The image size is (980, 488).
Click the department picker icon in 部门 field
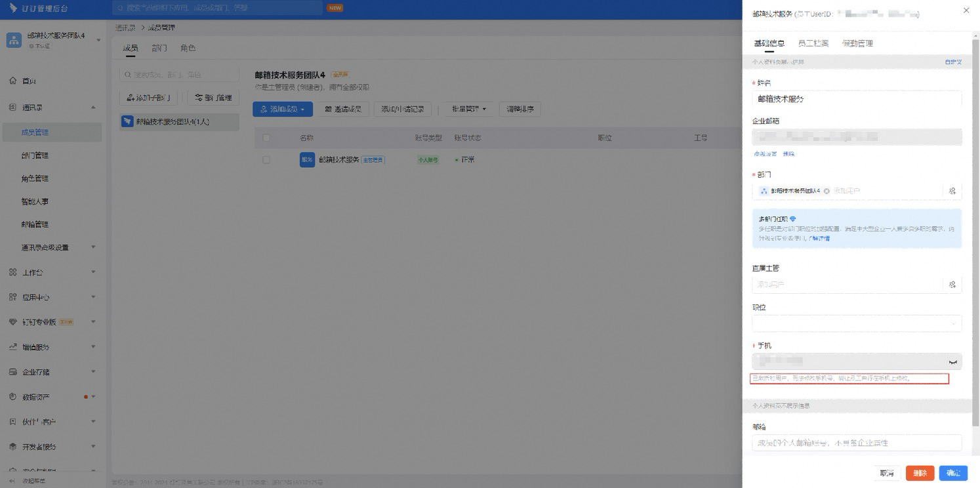[952, 191]
